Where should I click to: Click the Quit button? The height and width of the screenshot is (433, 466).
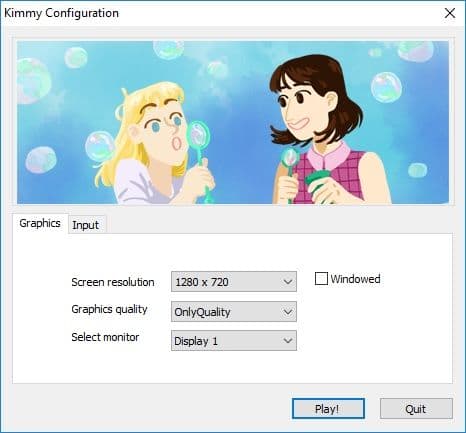point(416,409)
